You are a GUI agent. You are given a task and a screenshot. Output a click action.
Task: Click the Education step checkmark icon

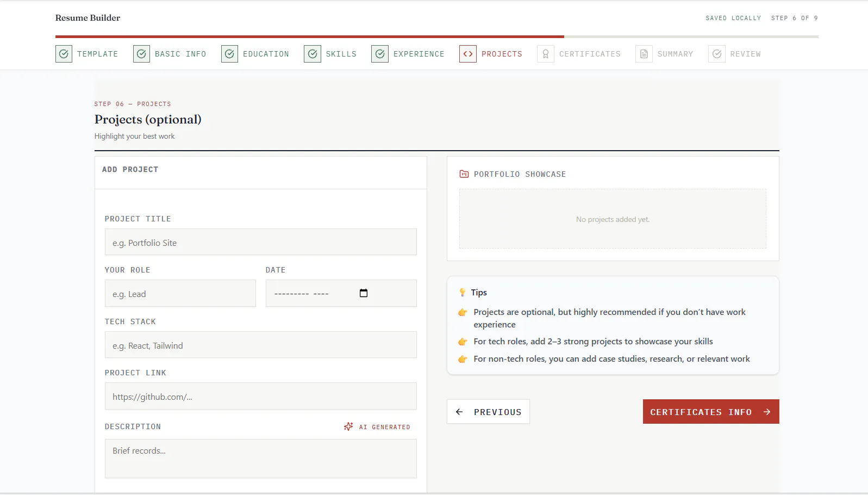(x=229, y=54)
